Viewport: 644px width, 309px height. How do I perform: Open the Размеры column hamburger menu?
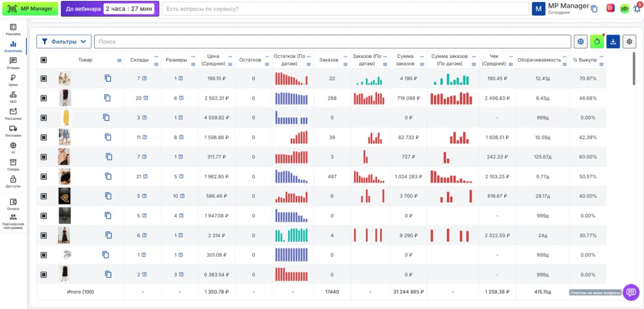tap(193, 64)
